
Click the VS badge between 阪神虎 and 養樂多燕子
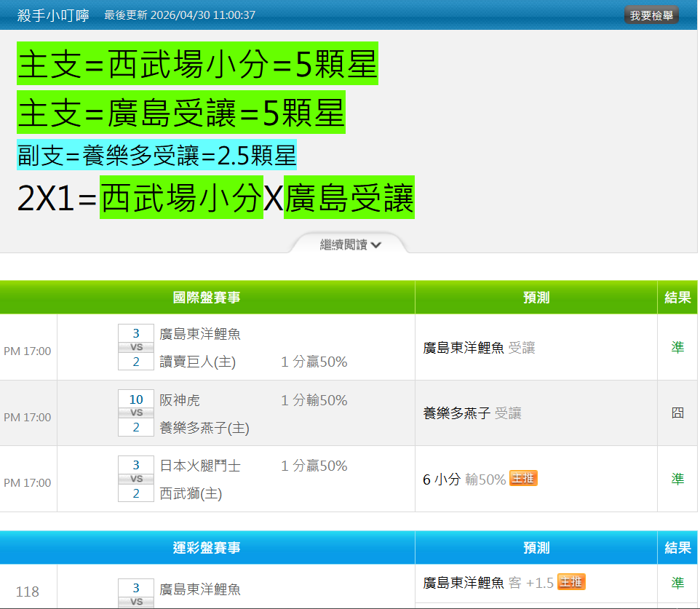click(136, 413)
